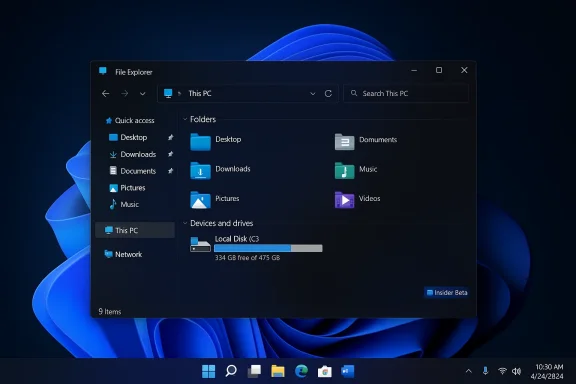
Task: Click the Insider Beta badge
Action: tap(447, 293)
